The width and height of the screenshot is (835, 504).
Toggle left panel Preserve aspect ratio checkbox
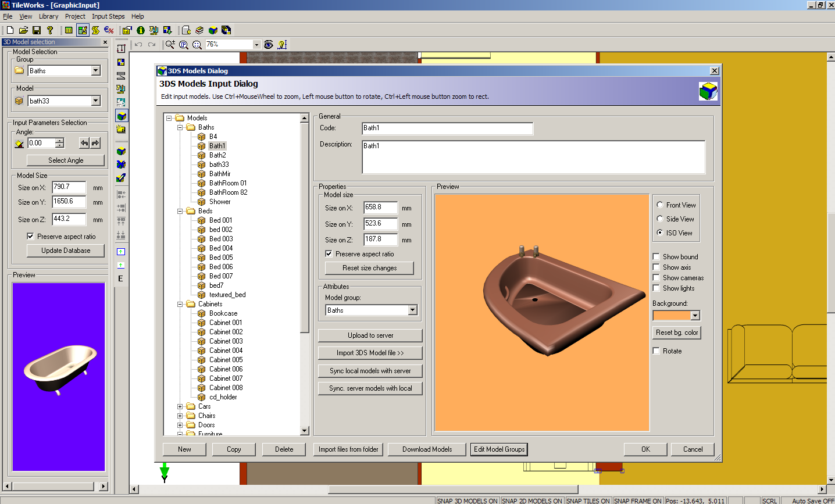[30, 236]
